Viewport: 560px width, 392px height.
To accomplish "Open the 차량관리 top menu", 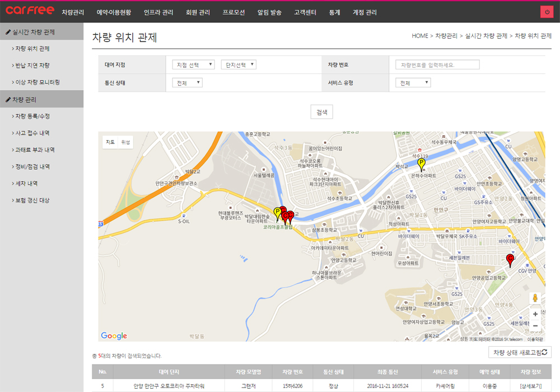I will (x=73, y=12).
